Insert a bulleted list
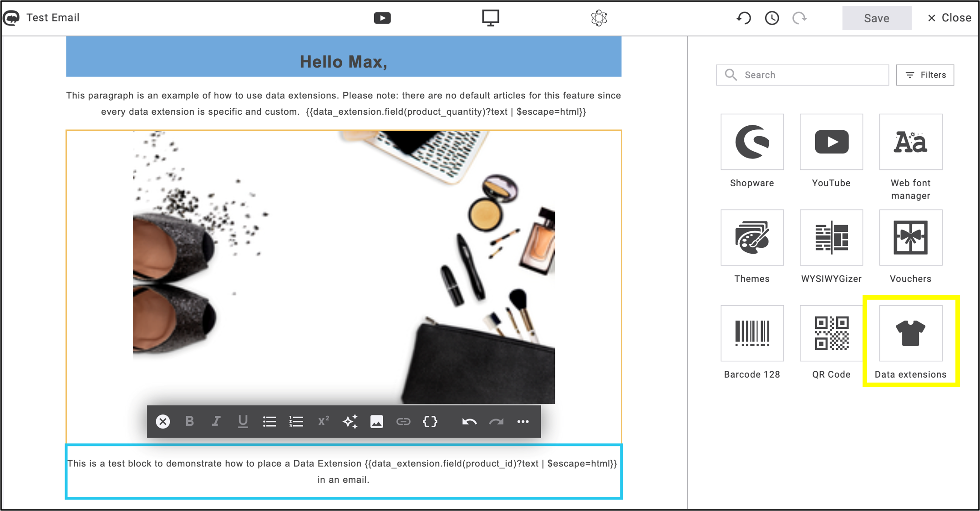Image resolution: width=980 pixels, height=511 pixels. 269,422
